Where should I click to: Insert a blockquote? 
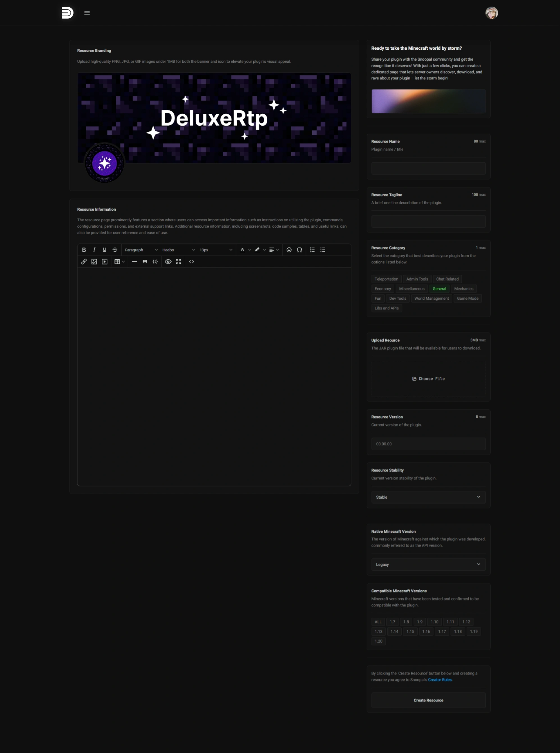click(145, 262)
